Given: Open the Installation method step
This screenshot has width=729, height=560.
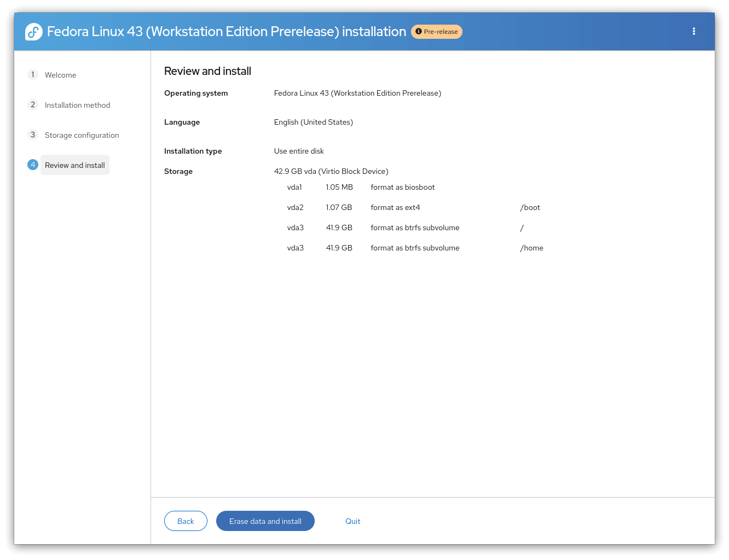Looking at the screenshot, I should tap(77, 105).
